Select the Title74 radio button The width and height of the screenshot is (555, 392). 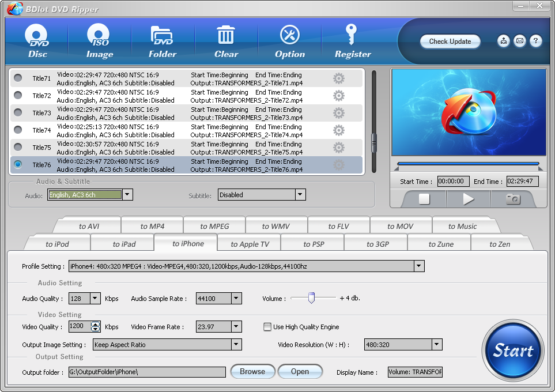18,130
